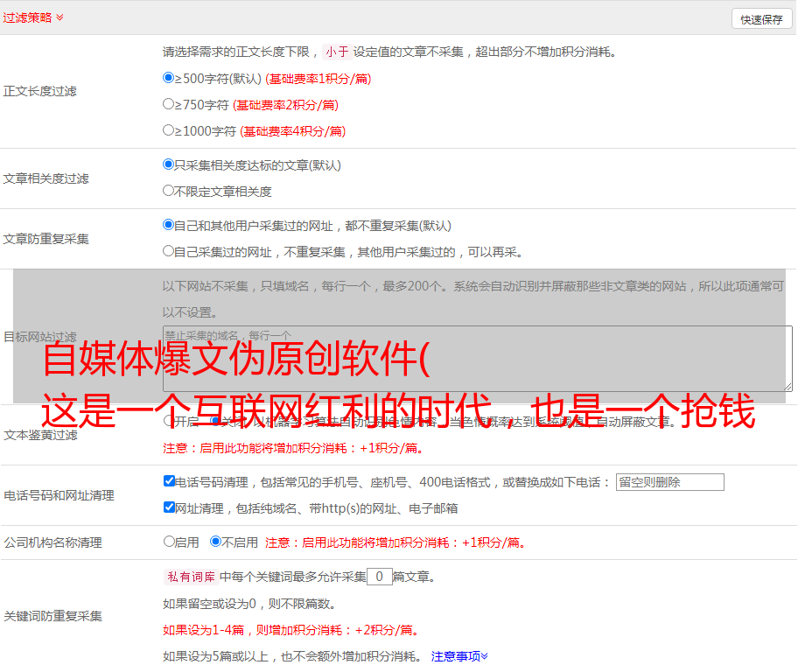Viewport: 798px width, 672px height.
Task: Toggle the 电话号码清理 checkbox
Action: (170, 481)
